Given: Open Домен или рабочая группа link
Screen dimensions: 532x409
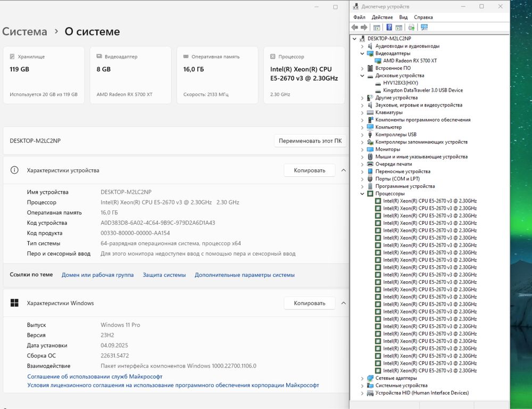Looking at the screenshot, I should click(98, 275).
